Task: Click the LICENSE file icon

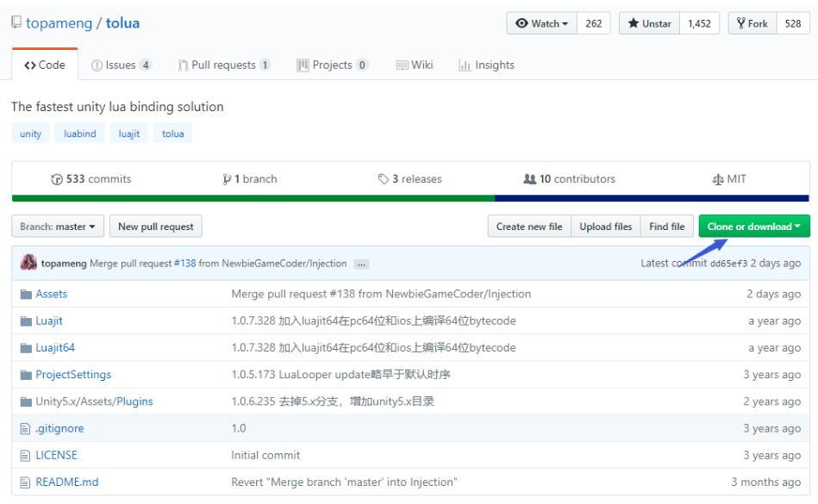Action: [25, 456]
